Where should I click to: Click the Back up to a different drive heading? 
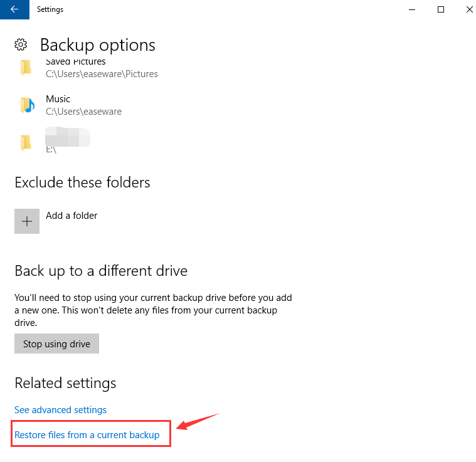(x=101, y=271)
